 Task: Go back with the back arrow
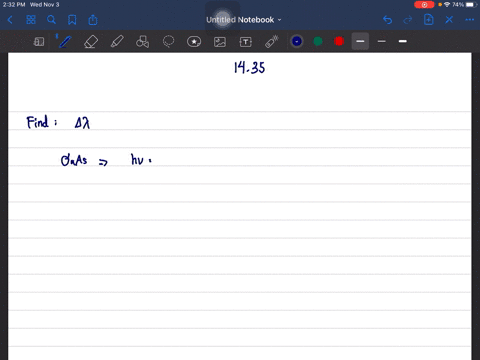pos(10,20)
